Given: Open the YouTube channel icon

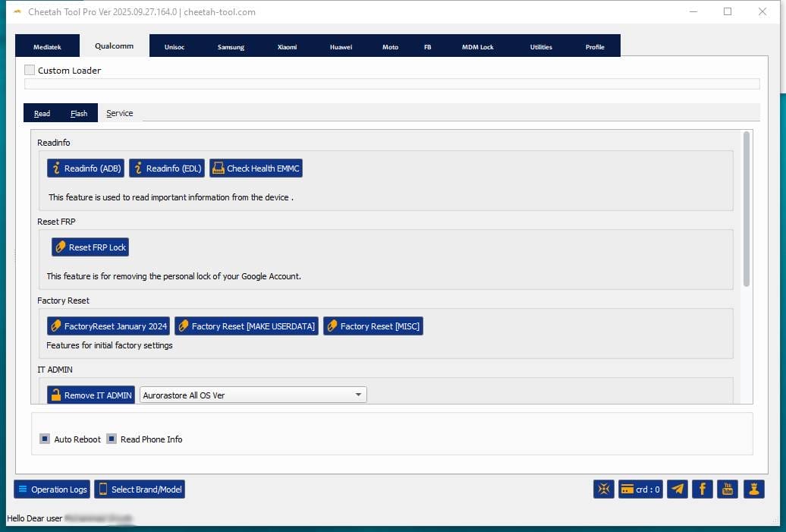Looking at the screenshot, I should (728, 490).
